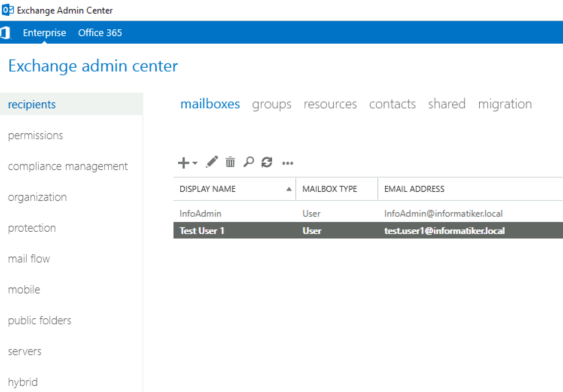Screen dimensions: 563x392
Task: Click the Outlook icon in title bar
Action: pyautogui.click(x=8, y=10)
